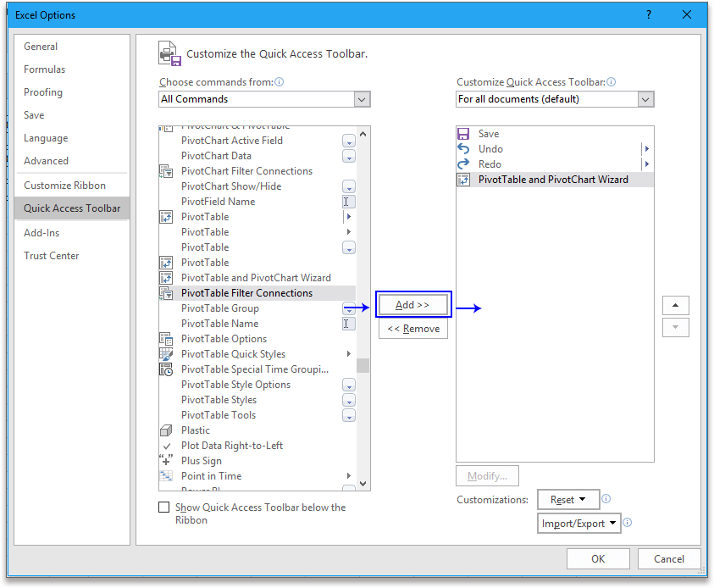Viewport: 714px width, 588px height.
Task: Select PivotTable Tools in commands list
Action: [x=257, y=415]
